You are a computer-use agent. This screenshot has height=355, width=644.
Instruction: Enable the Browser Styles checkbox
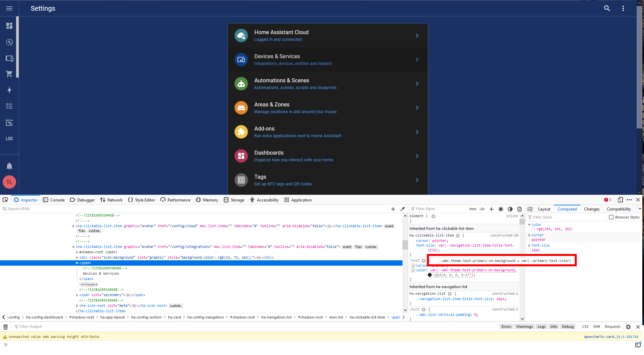612,217
